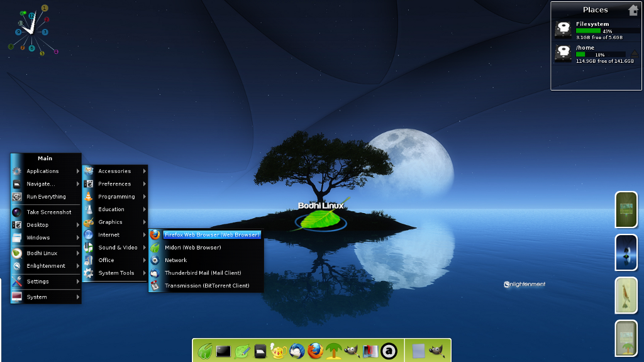Open the Terminal icon in the dock

[x=223, y=351]
